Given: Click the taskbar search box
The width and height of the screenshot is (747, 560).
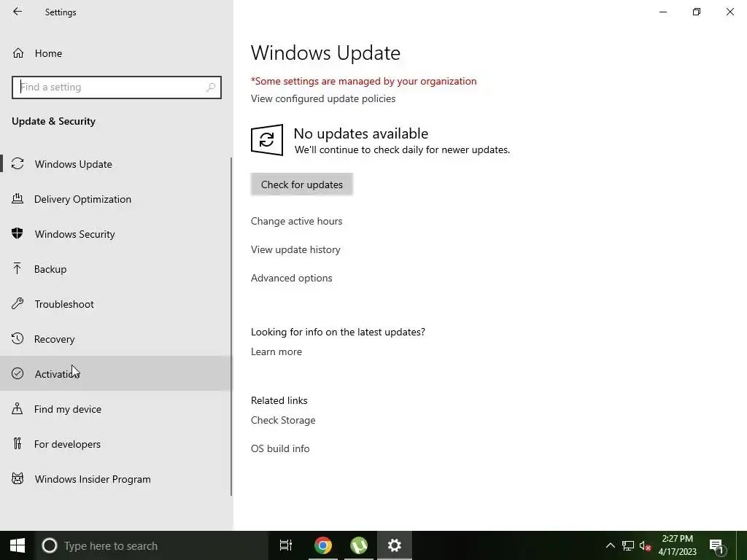Looking at the screenshot, I should [x=152, y=545].
